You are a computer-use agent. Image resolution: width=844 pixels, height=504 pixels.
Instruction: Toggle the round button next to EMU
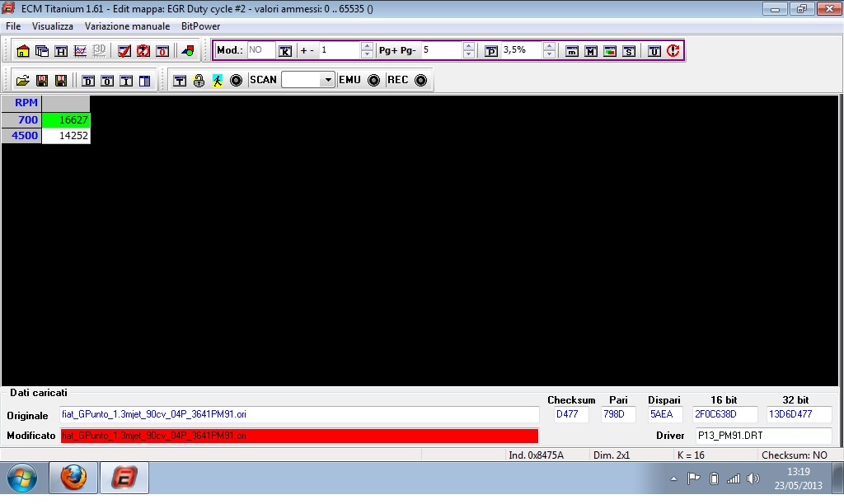pos(373,81)
